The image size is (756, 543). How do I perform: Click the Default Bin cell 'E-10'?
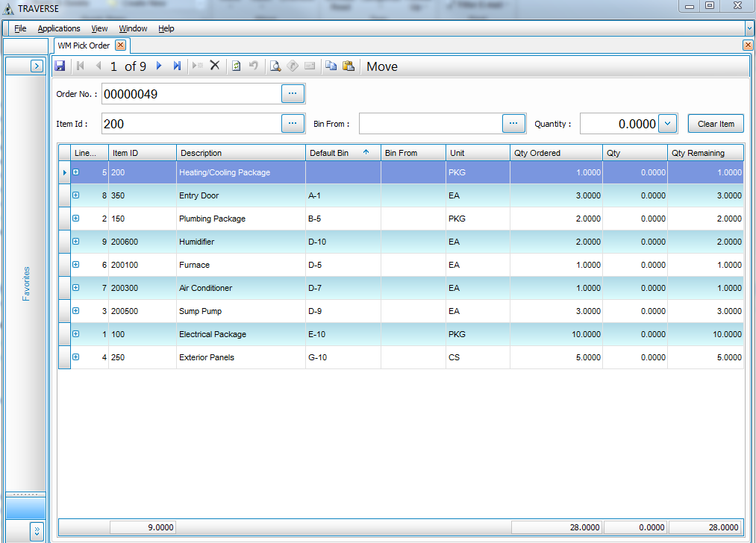pyautogui.click(x=343, y=334)
